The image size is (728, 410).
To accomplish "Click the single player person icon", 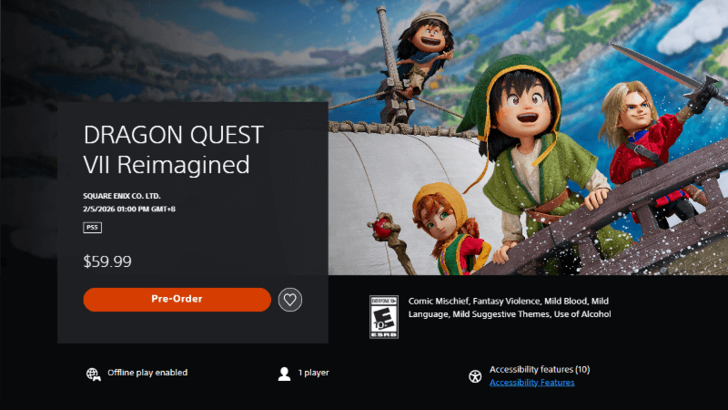I will [284, 374].
